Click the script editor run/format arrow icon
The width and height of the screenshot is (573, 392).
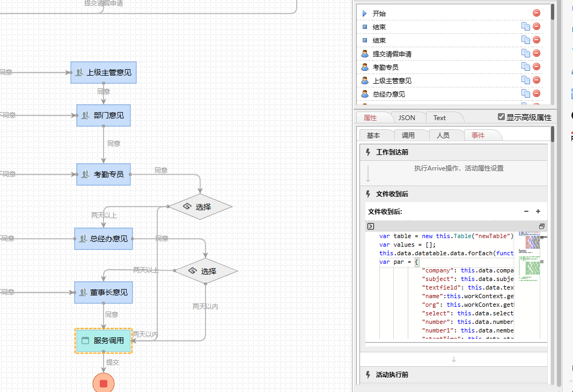pos(371,226)
